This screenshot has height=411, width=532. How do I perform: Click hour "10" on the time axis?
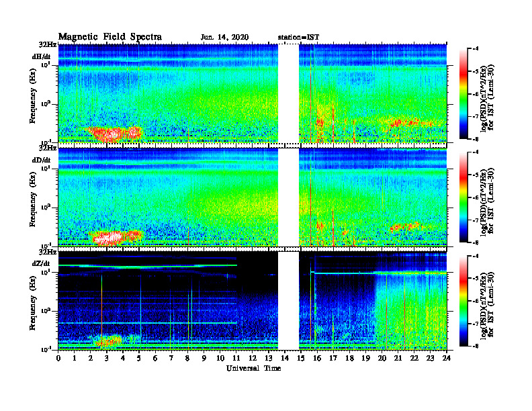click(220, 359)
